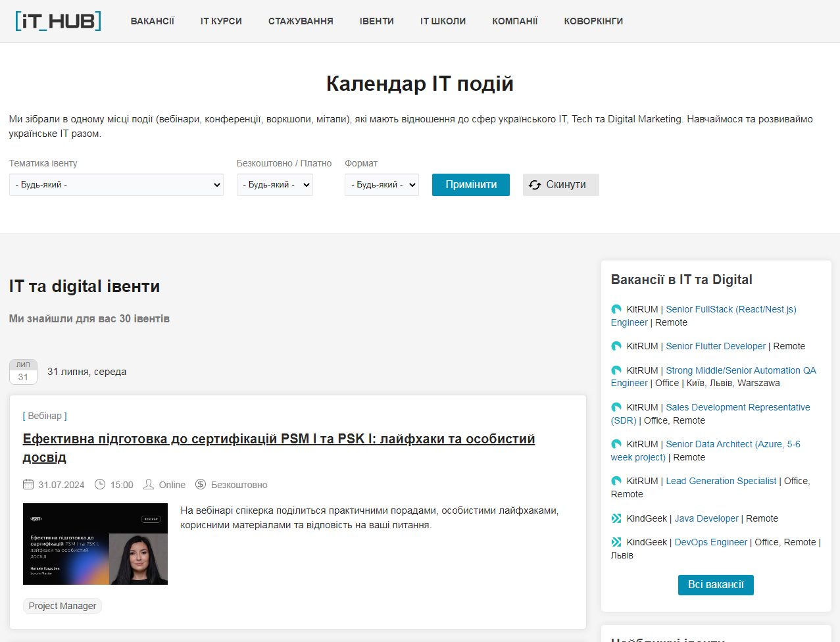
Task: Navigate to the Коворкінги section
Action: click(593, 21)
